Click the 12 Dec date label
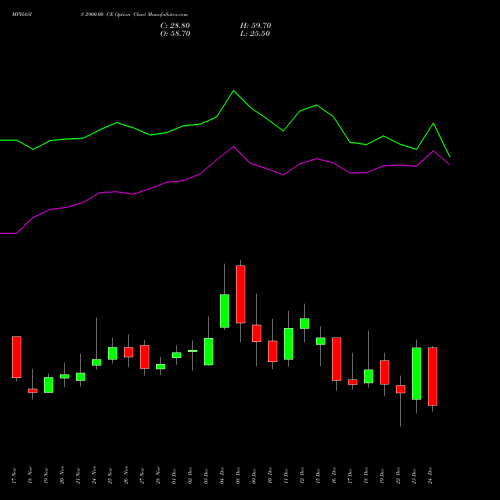The width and height of the screenshot is (500, 500). 302,476
